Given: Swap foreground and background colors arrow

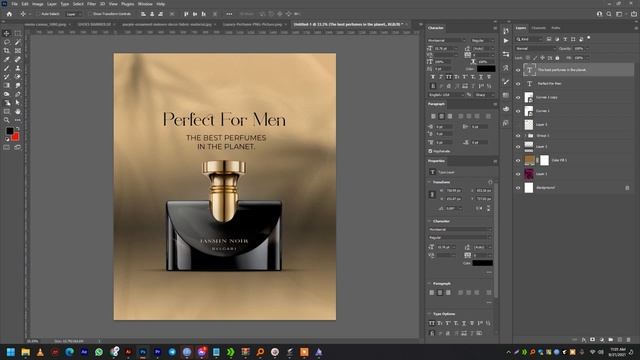Looking at the screenshot, I should pyautogui.click(x=18, y=129).
